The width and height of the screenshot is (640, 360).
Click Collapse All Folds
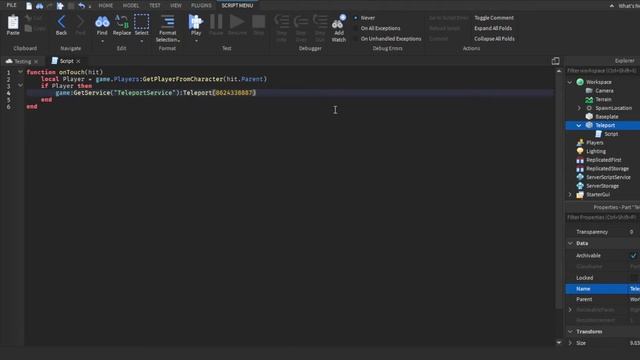[x=494, y=39]
